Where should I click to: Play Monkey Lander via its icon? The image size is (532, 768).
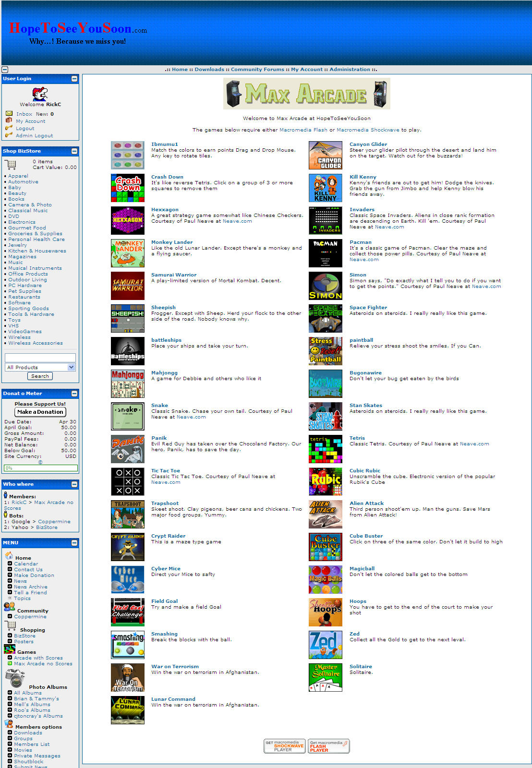pos(128,253)
